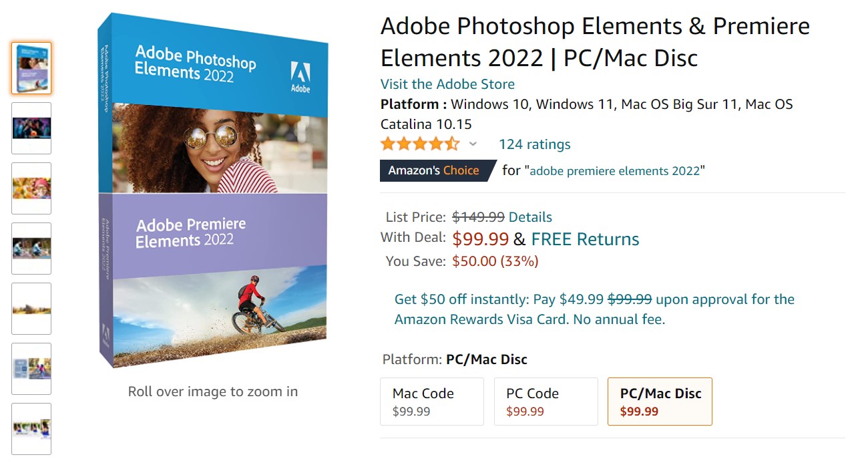
Task: Open the Amazon Rewards Visa Card offer
Action: 594,309
